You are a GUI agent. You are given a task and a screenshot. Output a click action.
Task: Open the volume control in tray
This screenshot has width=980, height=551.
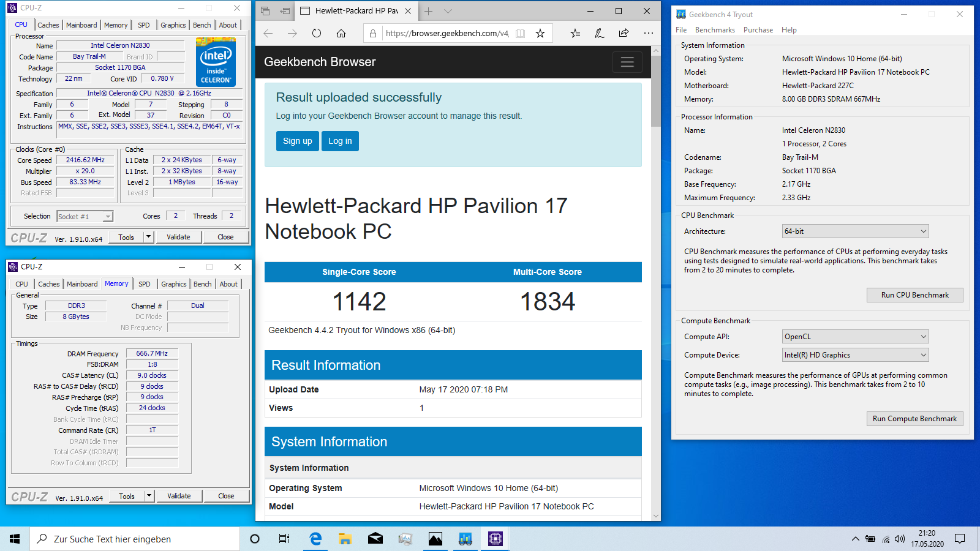(900, 539)
